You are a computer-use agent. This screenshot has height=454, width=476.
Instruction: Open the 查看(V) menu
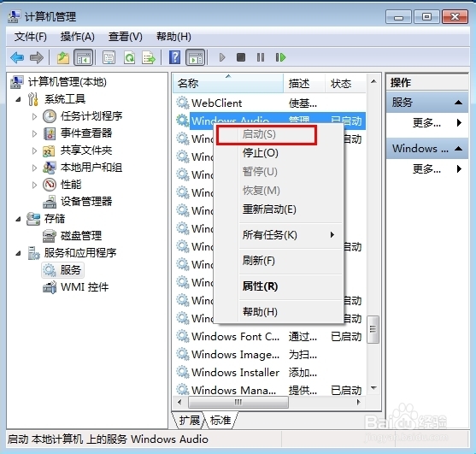[126, 37]
